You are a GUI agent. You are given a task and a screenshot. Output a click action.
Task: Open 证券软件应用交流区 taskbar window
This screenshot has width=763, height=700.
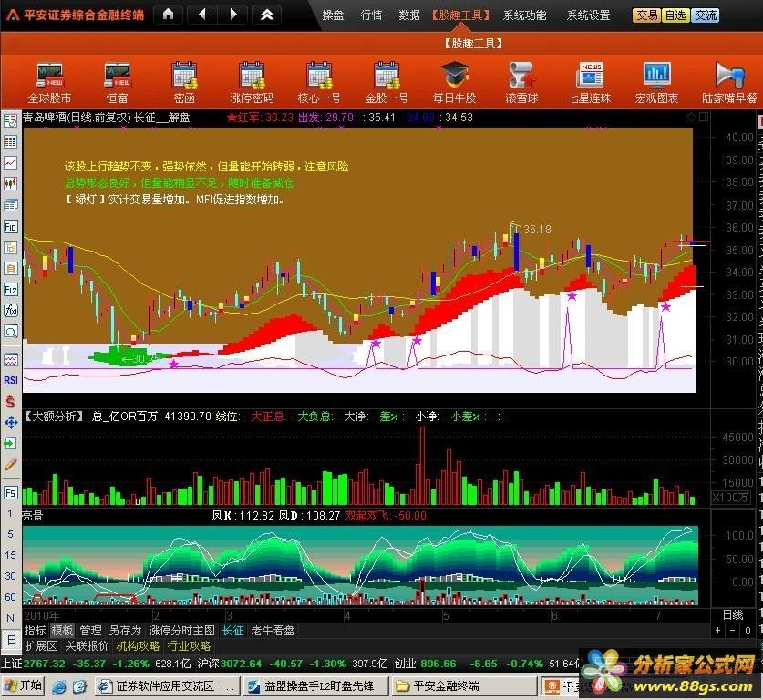(x=168, y=686)
